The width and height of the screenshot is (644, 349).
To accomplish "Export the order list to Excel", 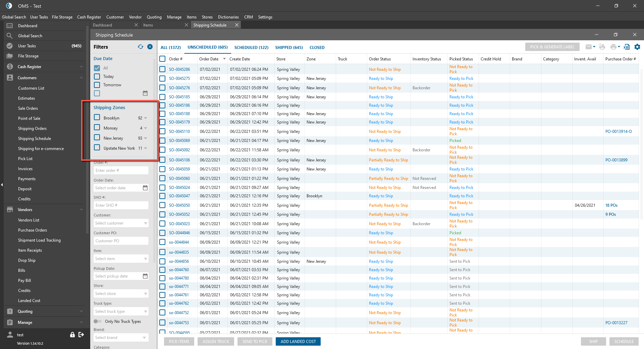I will (627, 47).
